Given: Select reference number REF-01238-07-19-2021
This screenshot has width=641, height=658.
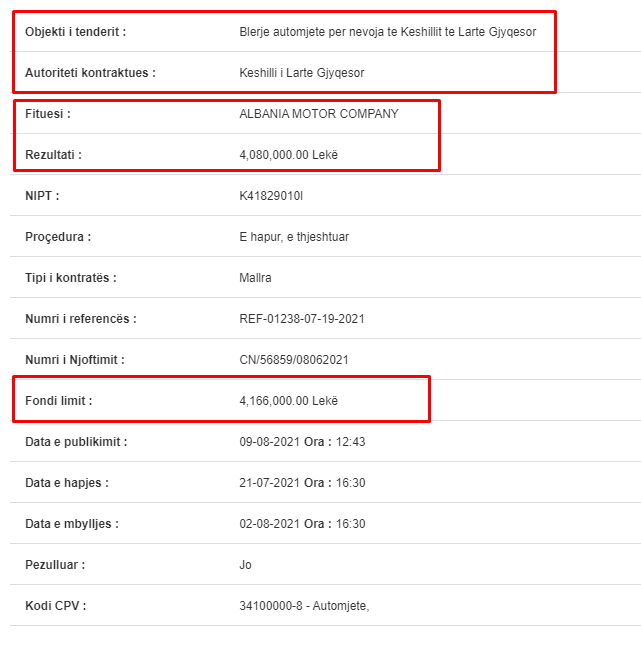Looking at the screenshot, I should (x=302, y=319).
